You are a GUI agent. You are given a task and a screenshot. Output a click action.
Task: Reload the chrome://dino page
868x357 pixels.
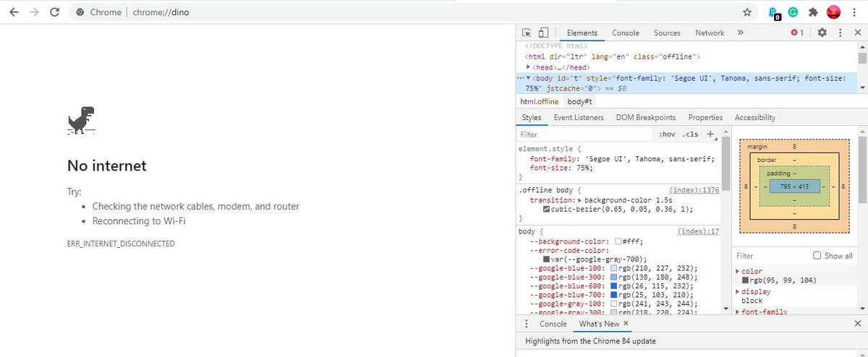[55, 12]
